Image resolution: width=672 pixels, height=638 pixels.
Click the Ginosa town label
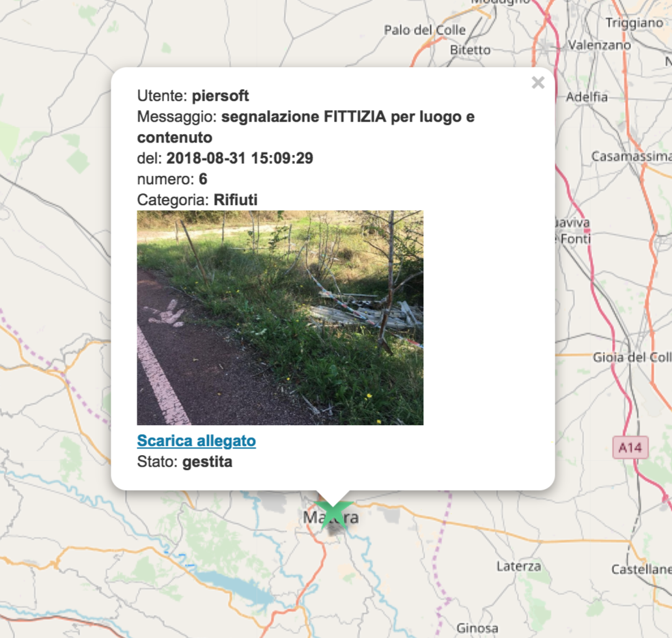click(477, 628)
